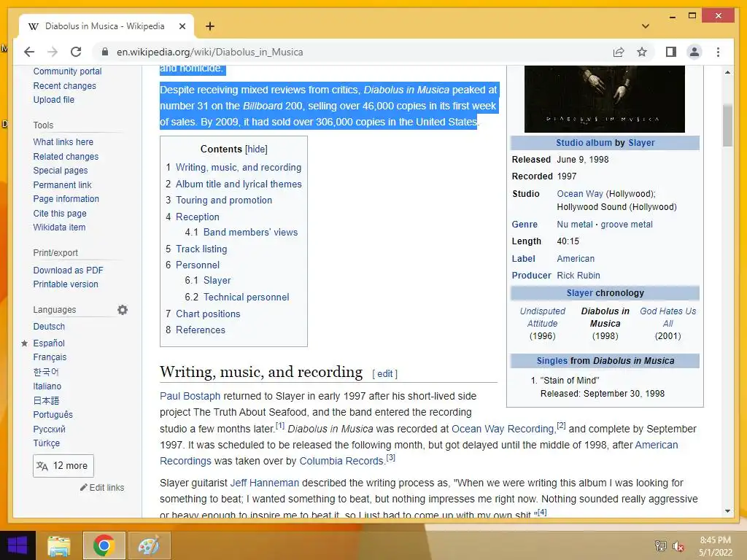
Task: Hide the Contents table
Action: pyautogui.click(x=256, y=149)
